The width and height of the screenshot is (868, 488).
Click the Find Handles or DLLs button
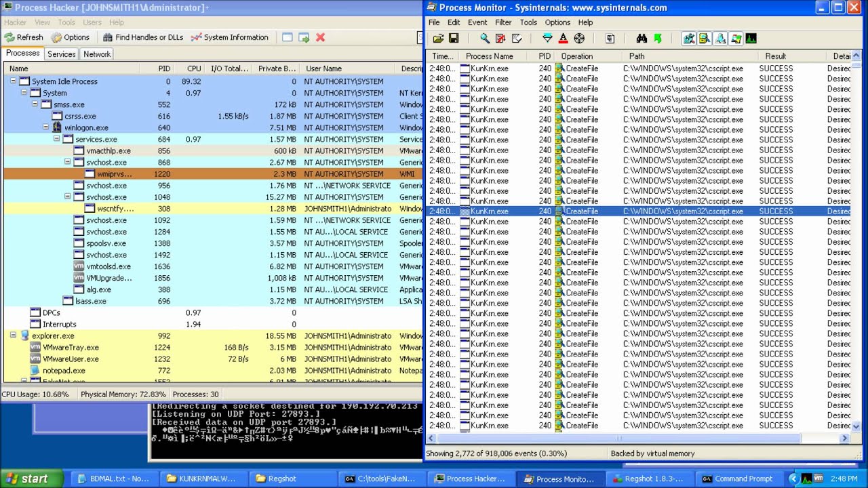point(142,37)
